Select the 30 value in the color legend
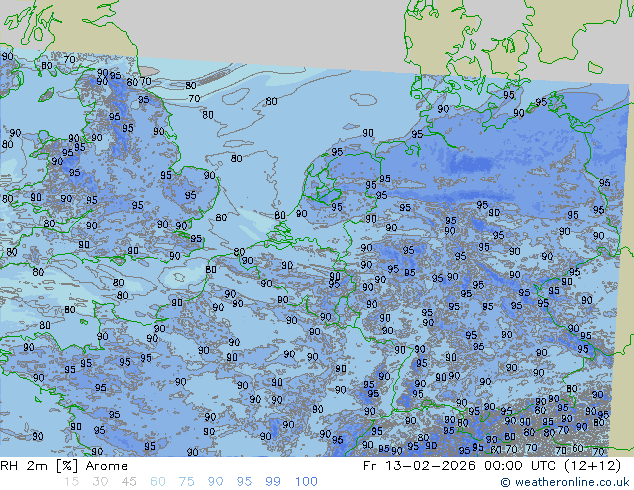 click(100, 482)
